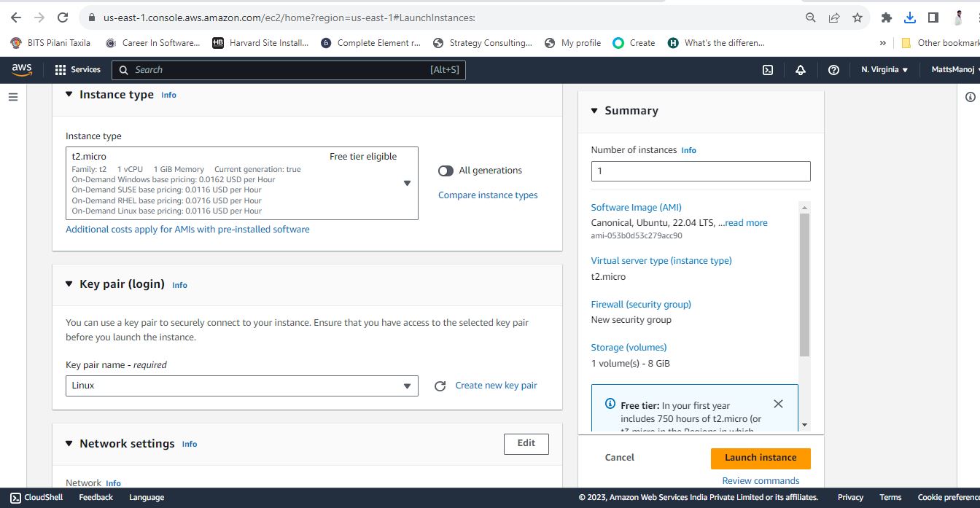Click the AWS logo home icon
The width and height of the screenshot is (980, 508).
22,70
